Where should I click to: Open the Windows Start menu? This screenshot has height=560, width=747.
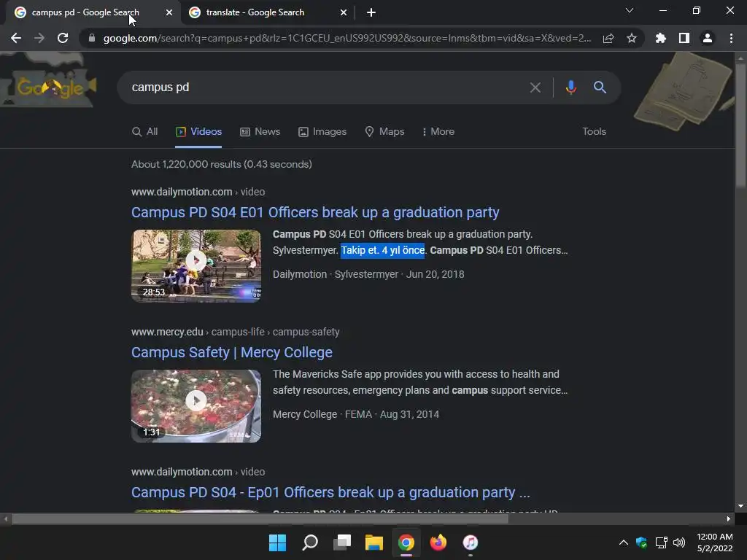click(x=277, y=542)
